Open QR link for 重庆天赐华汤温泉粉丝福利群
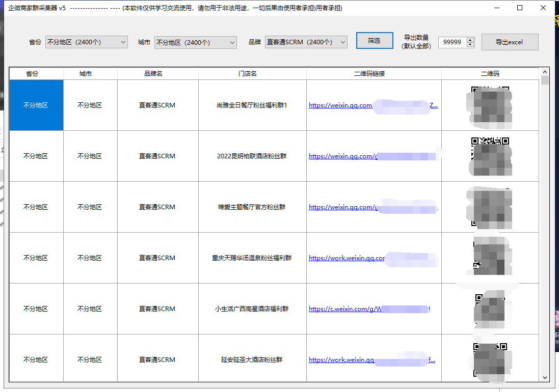 (347, 258)
